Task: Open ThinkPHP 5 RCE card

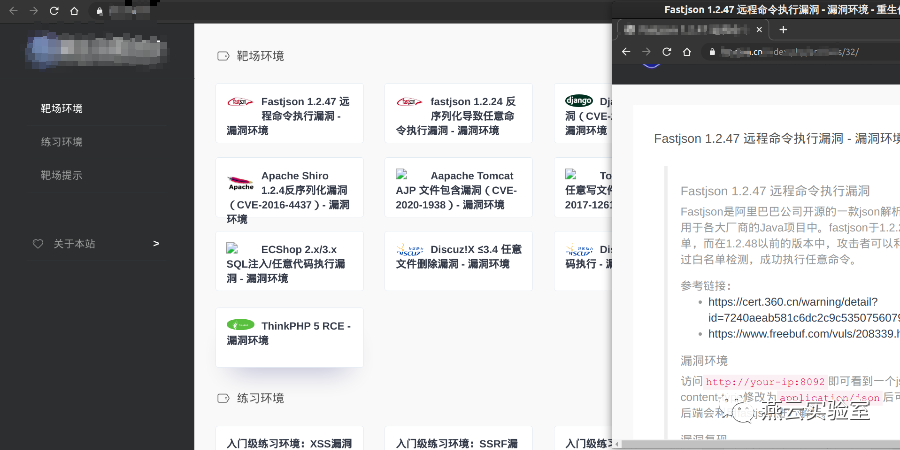Action: (x=289, y=338)
